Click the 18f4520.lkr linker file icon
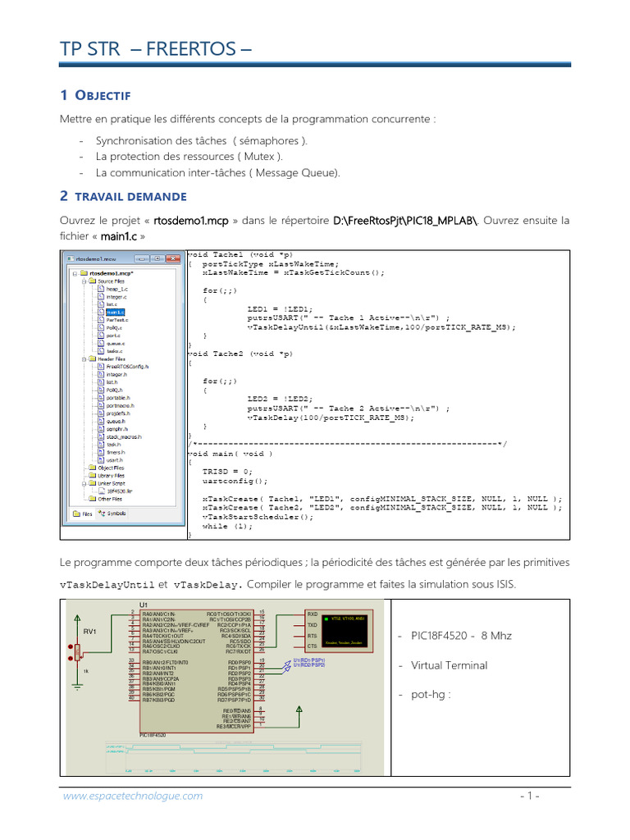Image resolution: width=630 pixels, height=840 pixels. point(101,491)
